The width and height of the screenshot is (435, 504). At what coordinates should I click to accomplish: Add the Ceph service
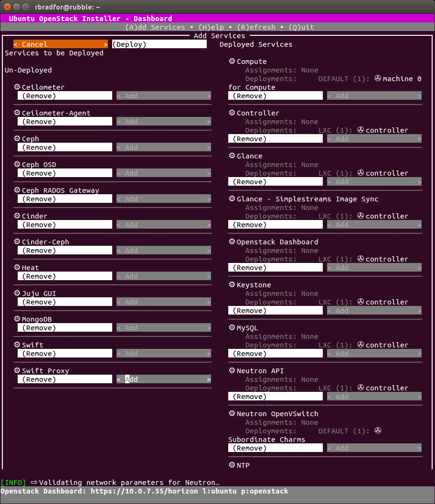[164, 147]
